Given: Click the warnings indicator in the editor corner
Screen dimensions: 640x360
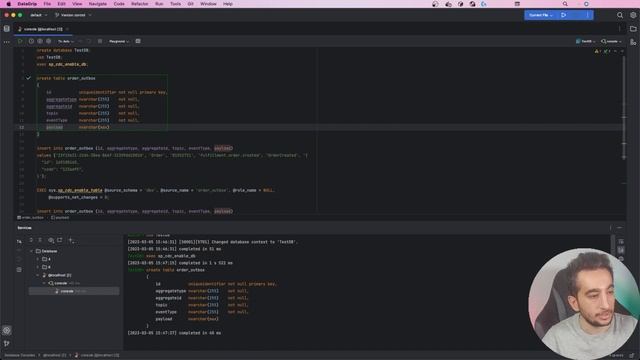Looking at the screenshot, I should (x=598, y=51).
